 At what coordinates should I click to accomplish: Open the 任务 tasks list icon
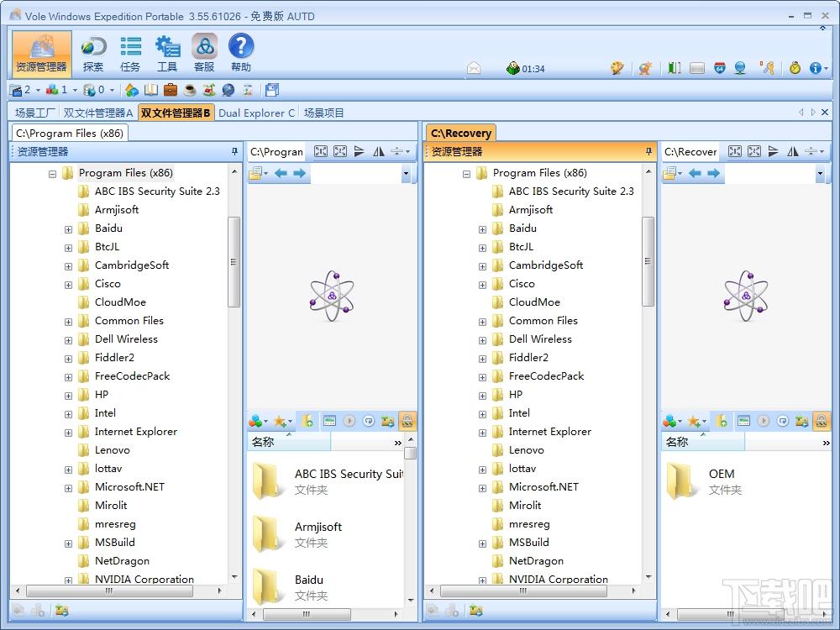pos(130,54)
